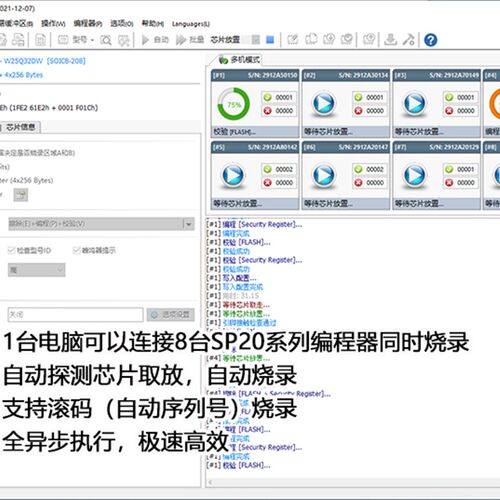This screenshot has height=500, width=500.
Task: Click the play button on programmer #3
Action: click(414, 103)
